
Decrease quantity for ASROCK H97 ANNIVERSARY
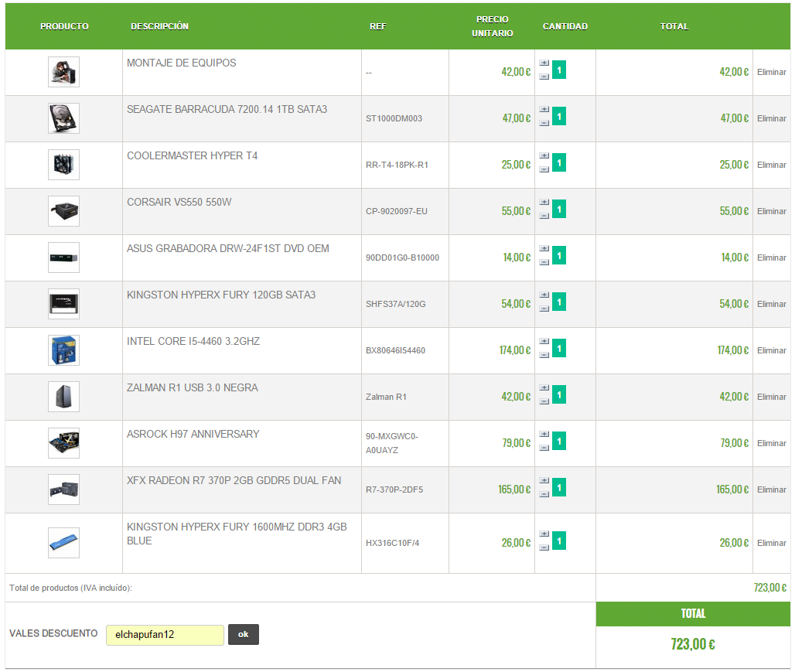point(544,448)
